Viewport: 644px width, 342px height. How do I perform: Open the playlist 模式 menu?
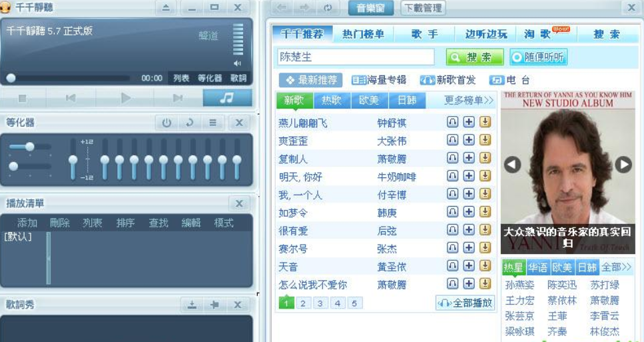[x=224, y=223]
